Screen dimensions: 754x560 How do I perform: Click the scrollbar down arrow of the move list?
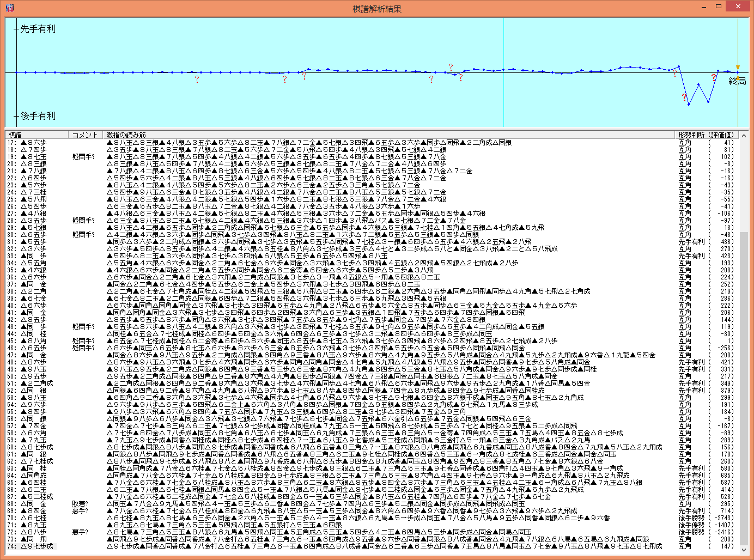[x=744, y=550]
